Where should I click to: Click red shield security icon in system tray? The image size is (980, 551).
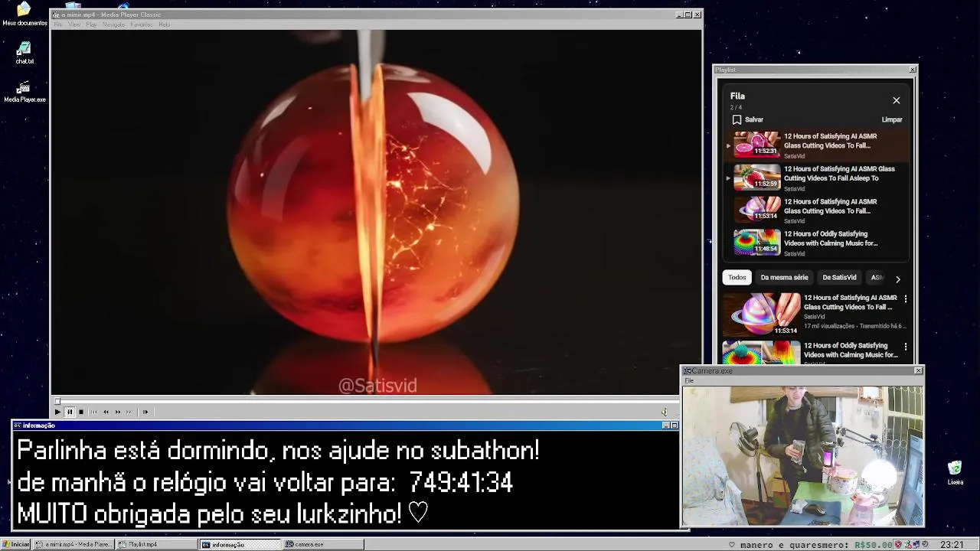tap(898, 545)
